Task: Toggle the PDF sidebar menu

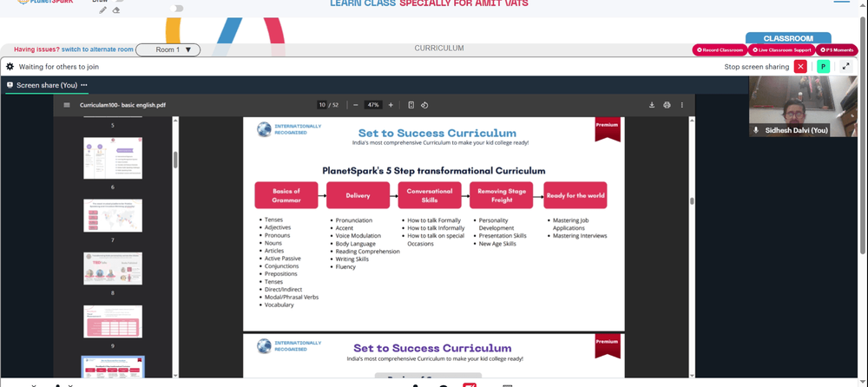Action: tap(67, 105)
